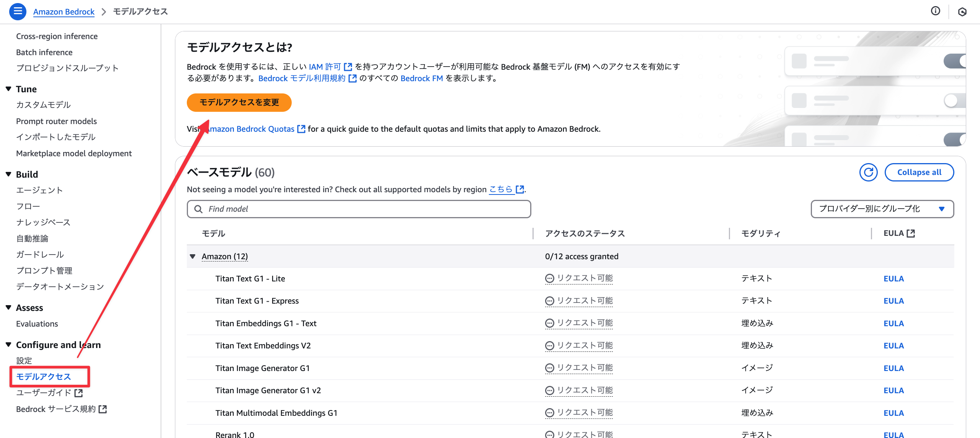Open Prompt router models

tap(56, 121)
